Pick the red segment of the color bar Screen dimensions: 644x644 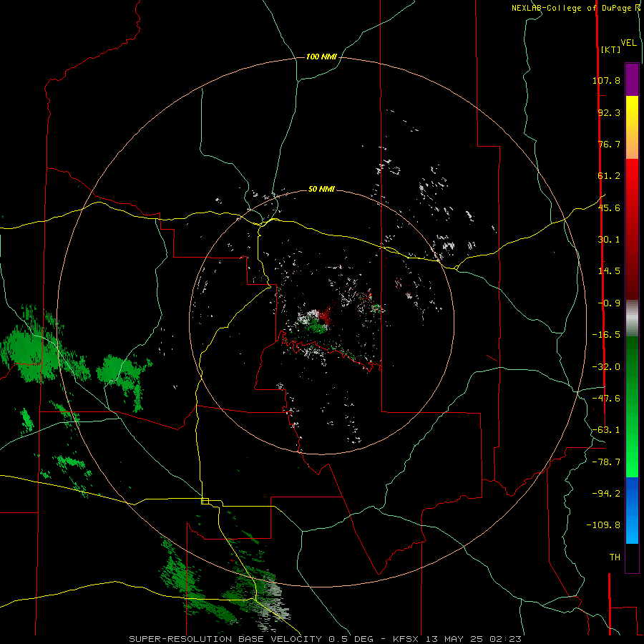[632, 229]
